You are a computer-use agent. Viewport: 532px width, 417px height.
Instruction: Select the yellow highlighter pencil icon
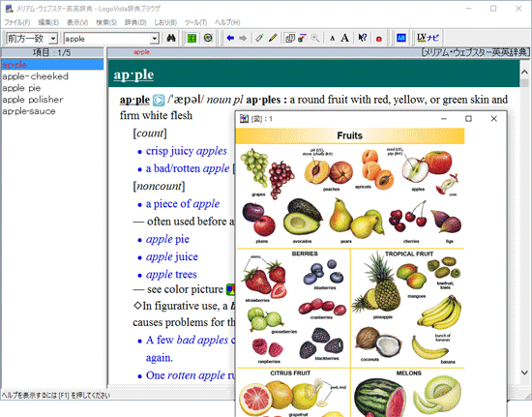(x=273, y=38)
